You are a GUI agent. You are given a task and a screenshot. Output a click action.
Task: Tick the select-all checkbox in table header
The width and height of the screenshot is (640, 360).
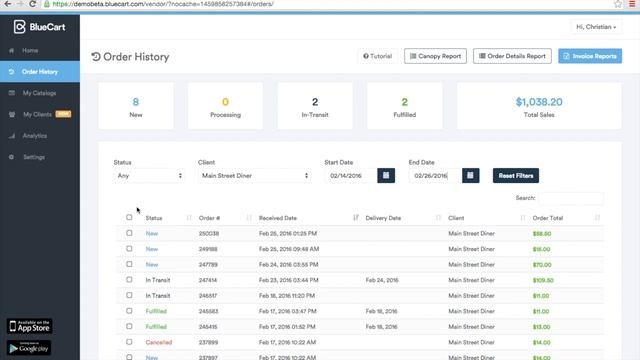pyautogui.click(x=129, y=218)
